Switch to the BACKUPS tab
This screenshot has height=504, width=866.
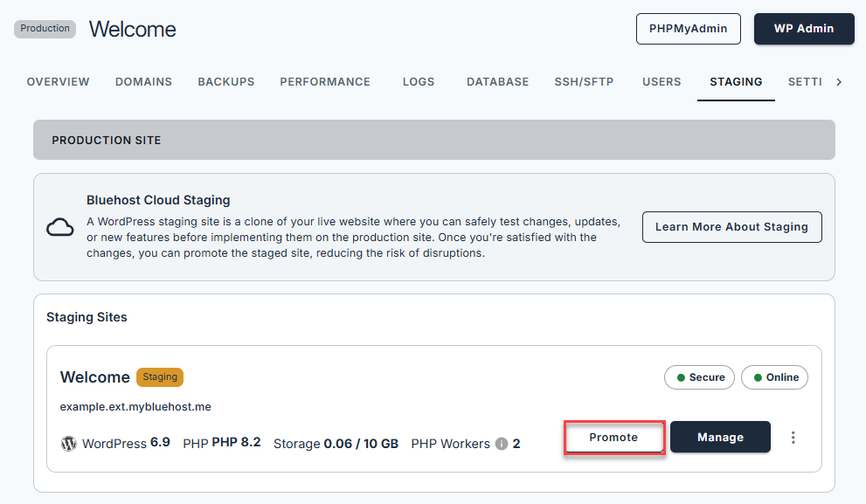225,81
